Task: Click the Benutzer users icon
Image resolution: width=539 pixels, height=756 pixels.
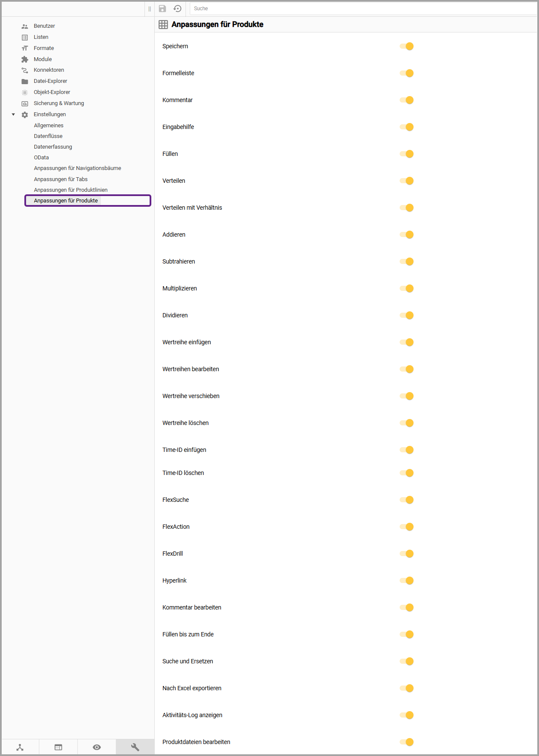Action: click(25, 26)
